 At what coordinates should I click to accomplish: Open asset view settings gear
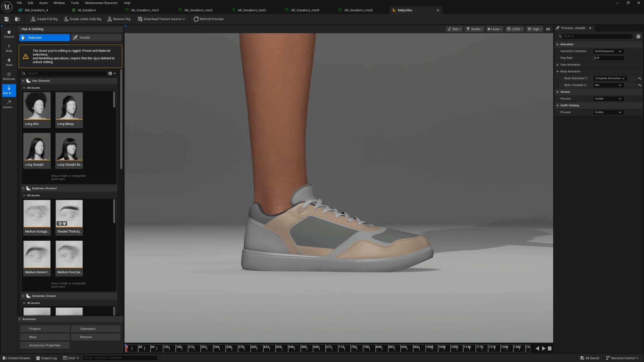(x=112, y=73)
